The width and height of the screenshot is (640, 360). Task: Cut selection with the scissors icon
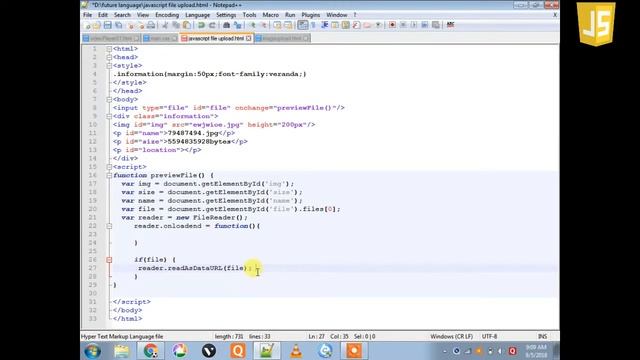[165, 25]
